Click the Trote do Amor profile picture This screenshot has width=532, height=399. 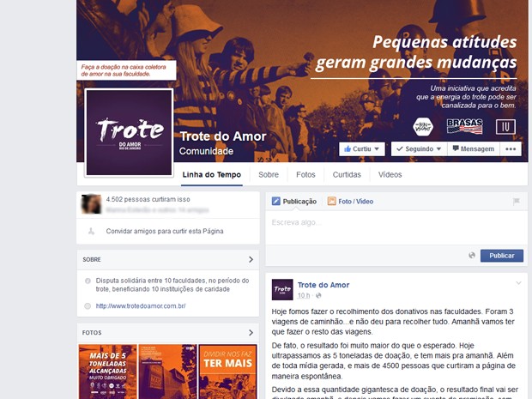pyautogui.click(x=129, y=133)
